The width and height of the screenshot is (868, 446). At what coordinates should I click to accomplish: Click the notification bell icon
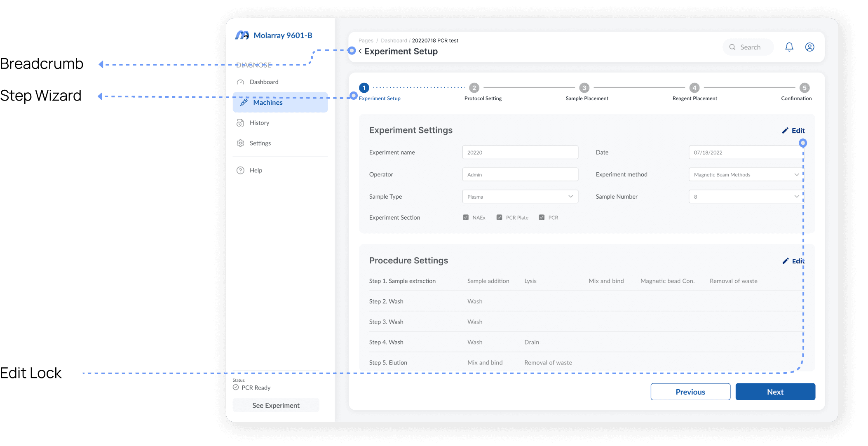(x=789, y=47)
